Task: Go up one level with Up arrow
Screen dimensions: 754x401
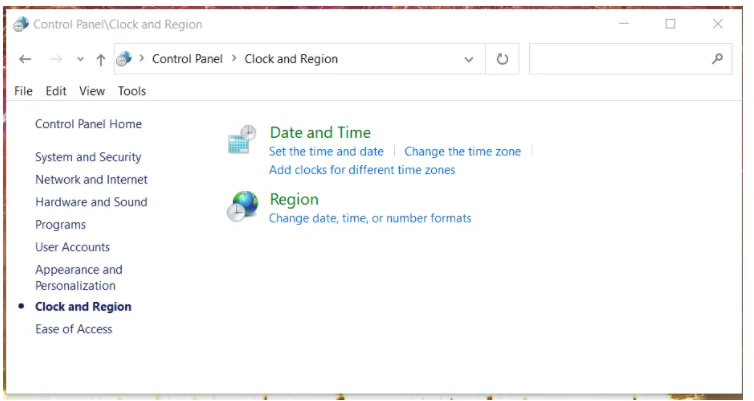Action: 101,60
